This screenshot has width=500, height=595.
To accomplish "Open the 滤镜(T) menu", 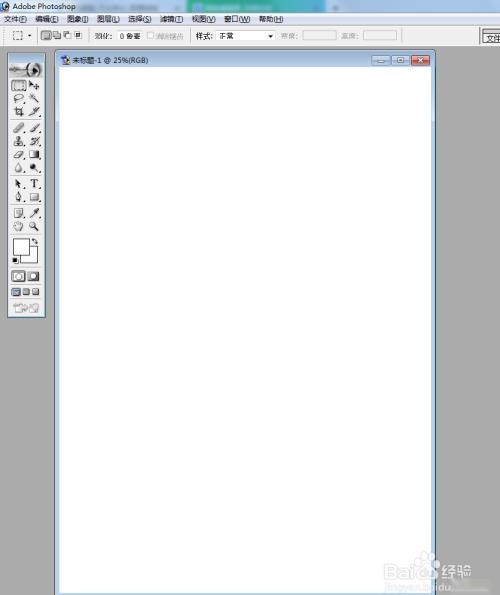I will (x=171, y=19).
